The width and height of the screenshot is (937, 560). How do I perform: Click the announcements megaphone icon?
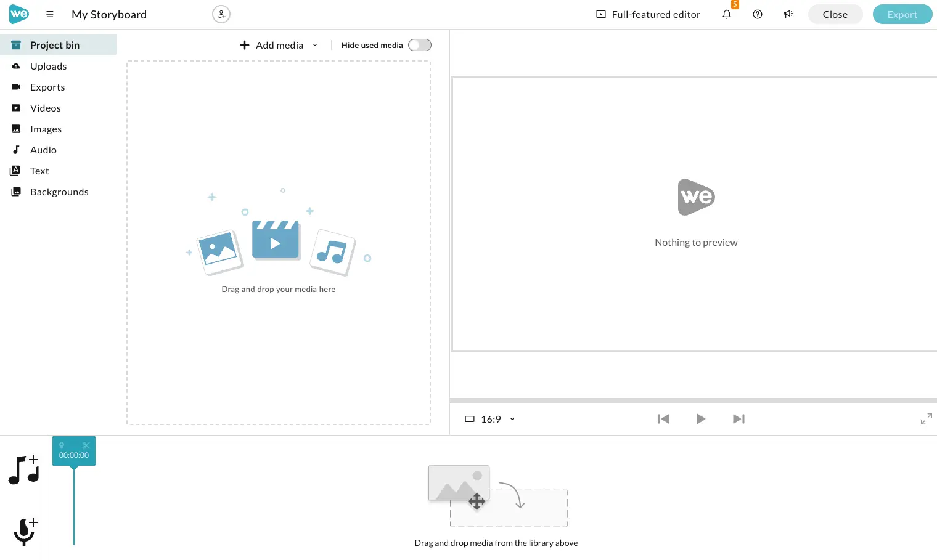click(x=788, y=14)
